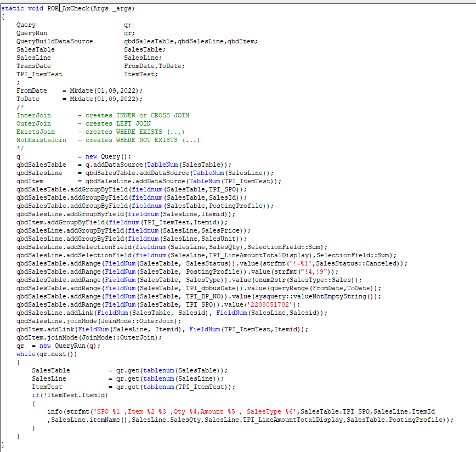Click addGroupByField line with SalesUnit

click(x=132, y=239)
